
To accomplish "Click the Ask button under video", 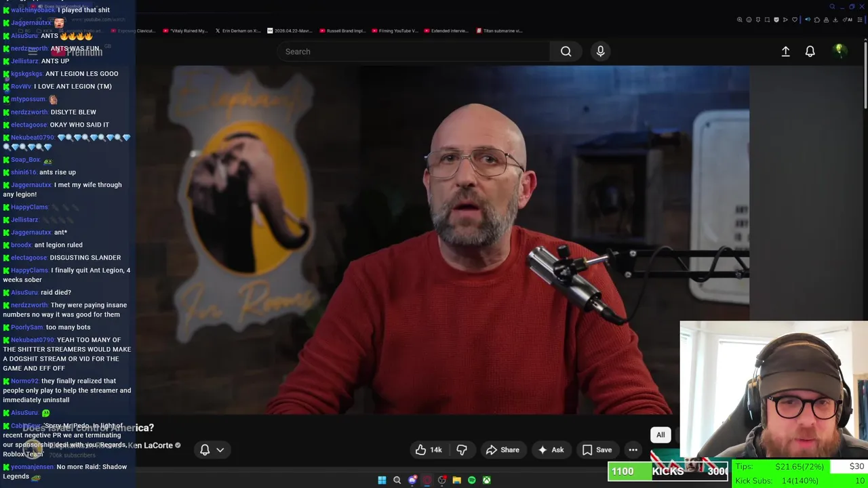I will pyautogui.click(x=551, y=450).
